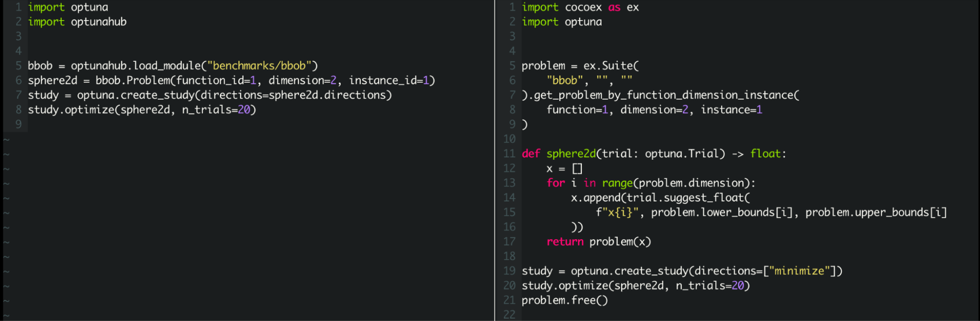The image size is (980, 321).
Task: Click 'function=1, dimension=2, instance=1' line
Action: (x=654, y=110)
